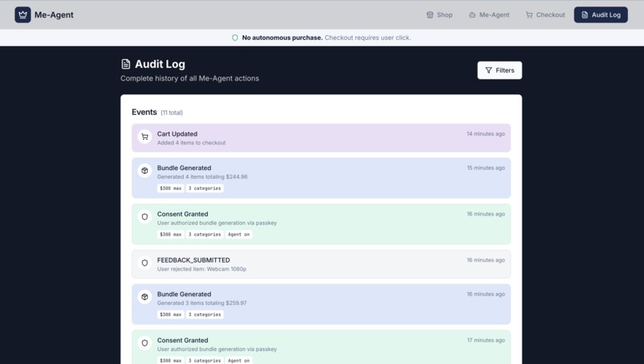Click the '15 minutes ago' timestamp
The image size is (644, 364).
click(x=486, y=168)
